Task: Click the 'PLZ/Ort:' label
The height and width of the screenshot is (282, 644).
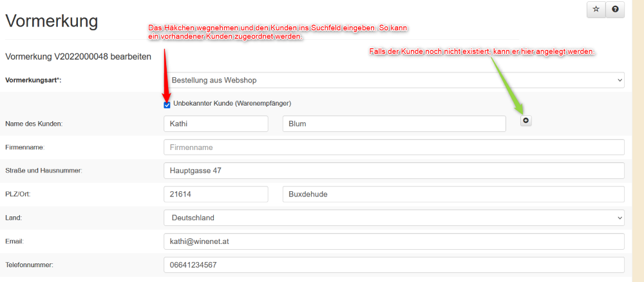Action: click(19, 194)
